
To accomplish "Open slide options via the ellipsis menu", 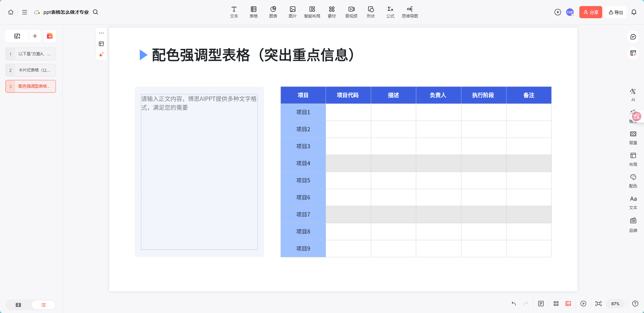I will 101,33.
